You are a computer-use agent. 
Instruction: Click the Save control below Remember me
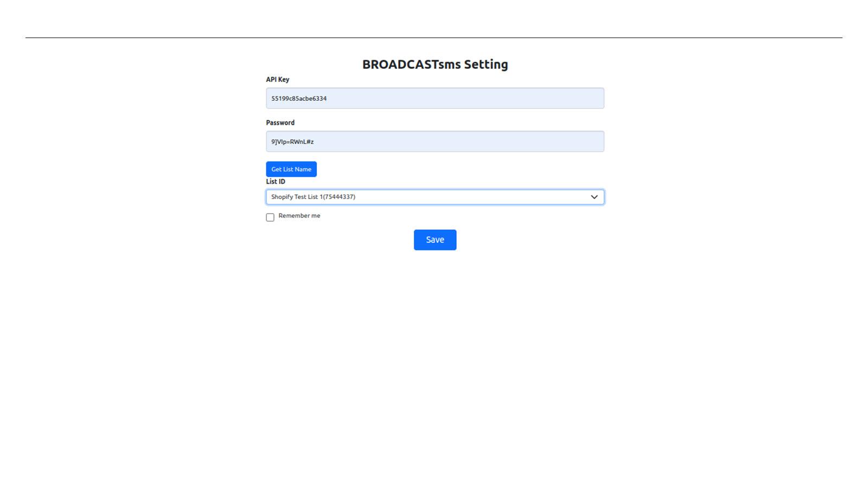(435, 240)
